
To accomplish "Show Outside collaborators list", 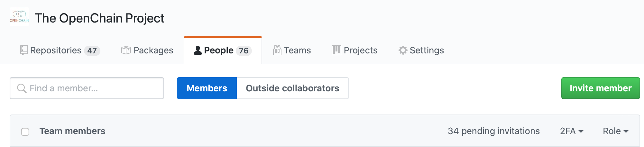I will (x=293, y=88).
